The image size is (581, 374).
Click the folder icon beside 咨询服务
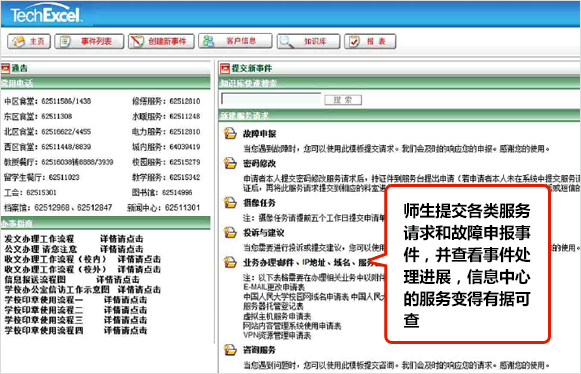click(x=230, y=350)
